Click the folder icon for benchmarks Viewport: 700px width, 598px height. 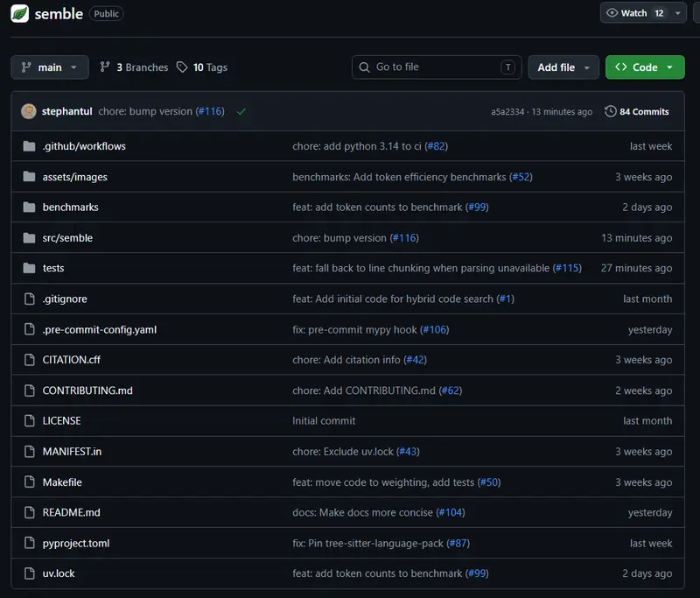[x=30, y=208]
